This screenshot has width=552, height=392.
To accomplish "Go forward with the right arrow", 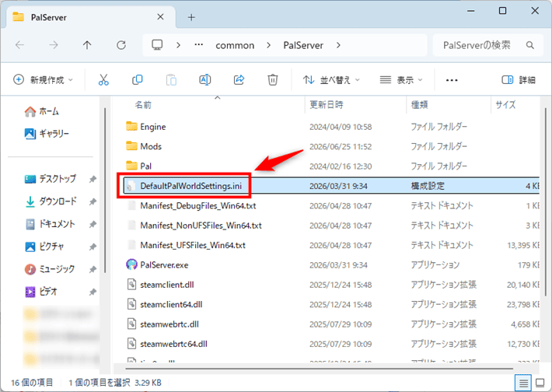I will click(x=54, y=45).
